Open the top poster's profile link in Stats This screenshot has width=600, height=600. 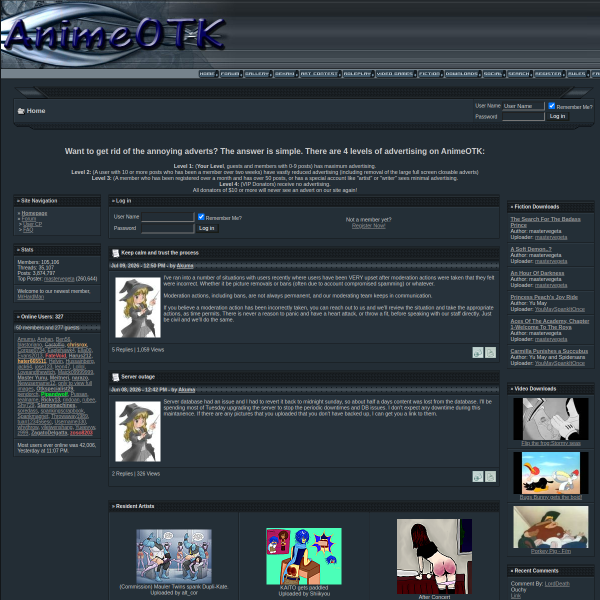(59, 279)
